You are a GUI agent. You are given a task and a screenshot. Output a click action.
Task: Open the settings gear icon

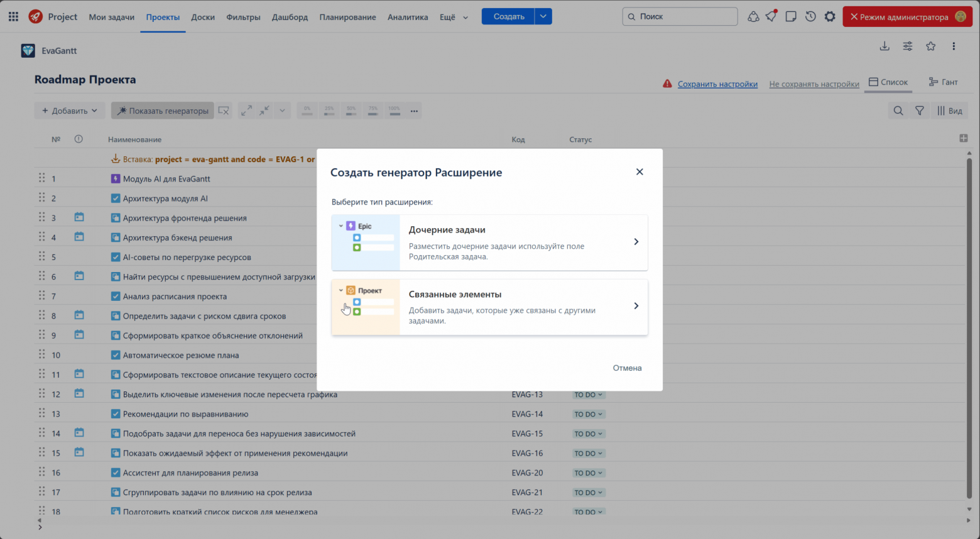(830, 16)
